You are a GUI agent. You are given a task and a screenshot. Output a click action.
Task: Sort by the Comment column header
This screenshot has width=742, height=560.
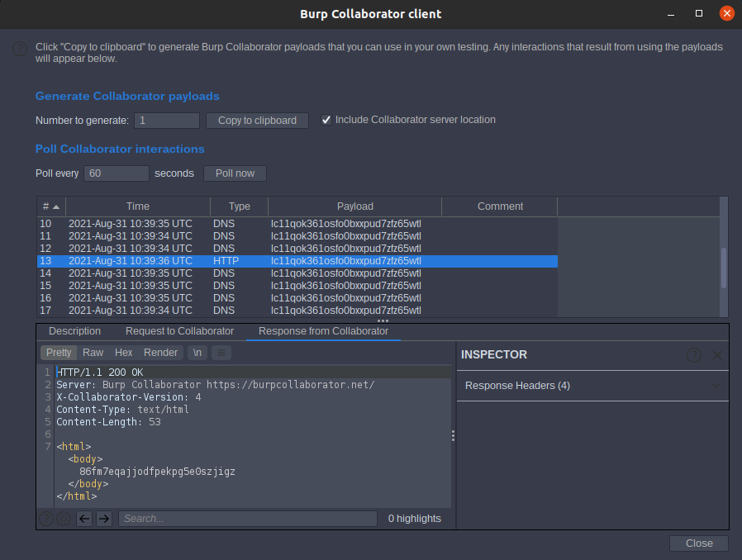[500, 206]
